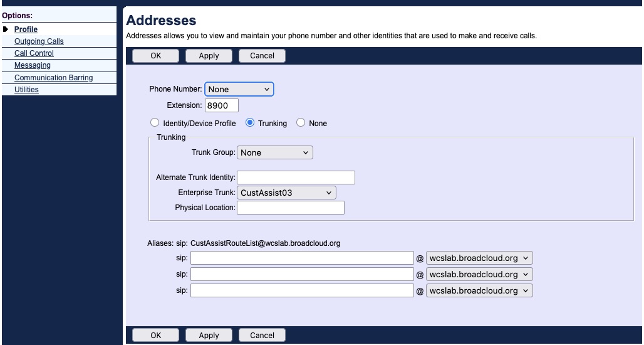
Task: Click the top OK button
Action: click(155, 55)
